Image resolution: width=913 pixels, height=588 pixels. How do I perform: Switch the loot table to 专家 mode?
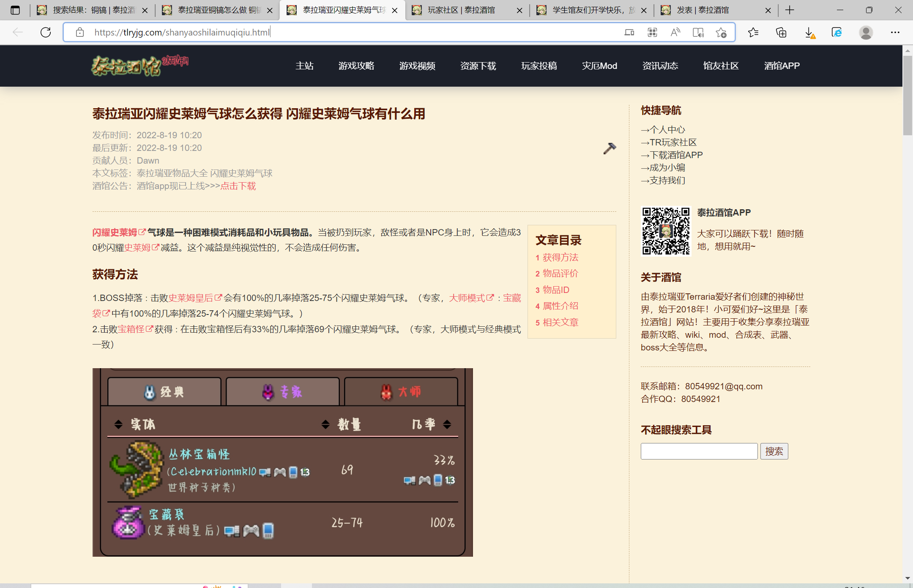[x=282, y=392]
